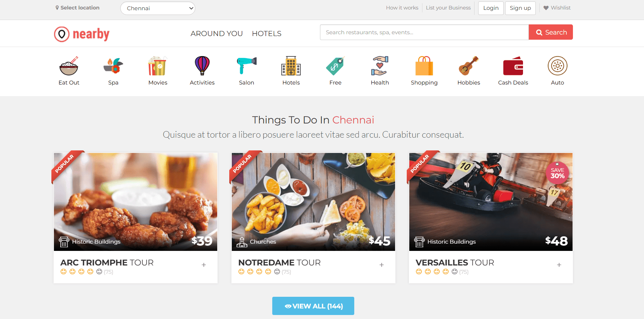The width and height of the screenshot is (644, 319).
Task: Open the Eat Out category icon
Action: coord(69,66)
